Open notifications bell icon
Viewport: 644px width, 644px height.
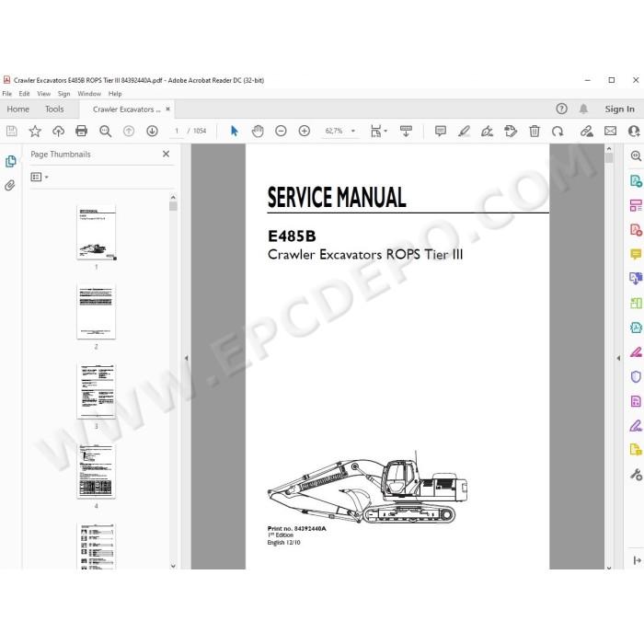click(x=583, y=109)
